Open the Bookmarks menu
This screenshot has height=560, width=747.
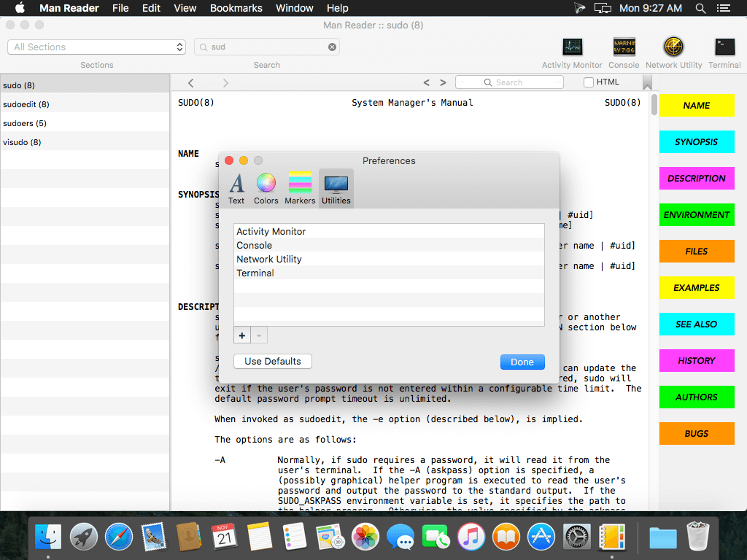236,8
